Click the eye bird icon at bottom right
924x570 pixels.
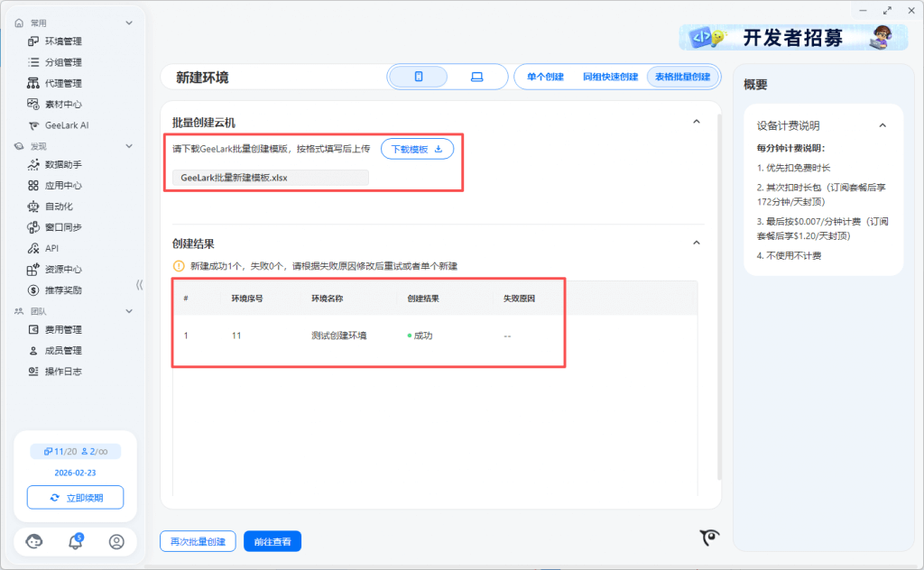pyautogui.click(x=711, y=538)
